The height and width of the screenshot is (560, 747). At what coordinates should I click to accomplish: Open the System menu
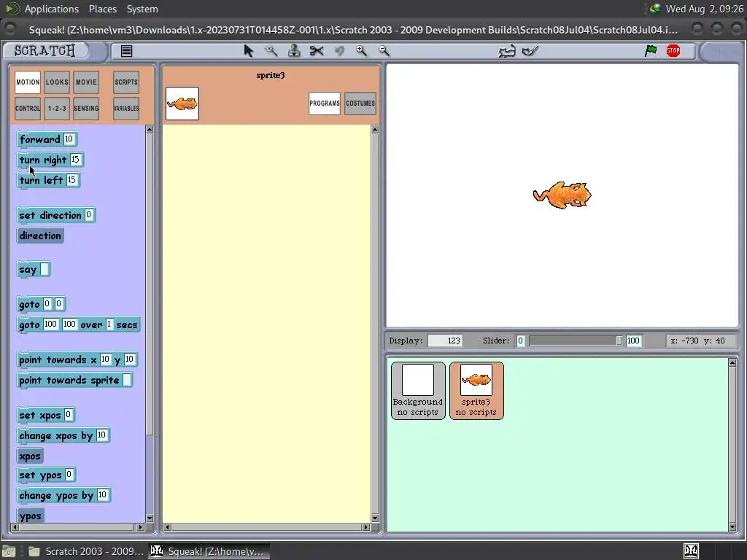[142, 9]
